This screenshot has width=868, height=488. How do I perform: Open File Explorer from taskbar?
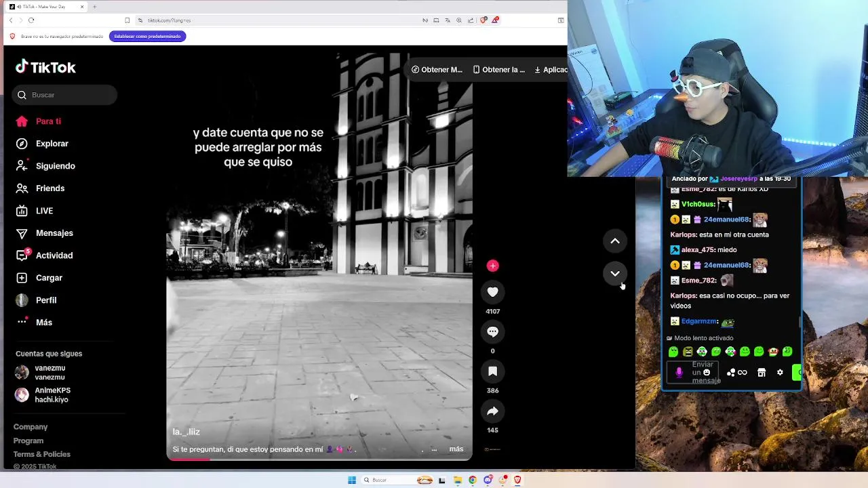pyautogui.click(x=458, y=480)
